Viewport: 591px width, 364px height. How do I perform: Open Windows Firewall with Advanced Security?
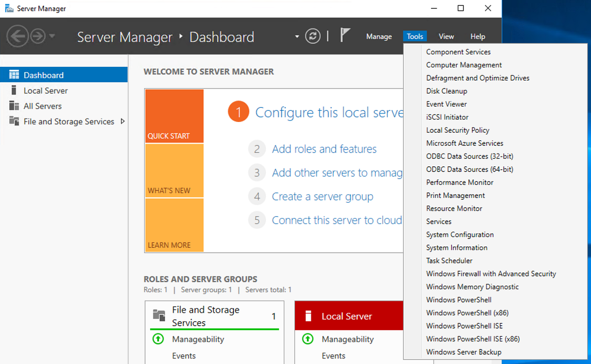(491, 273)
